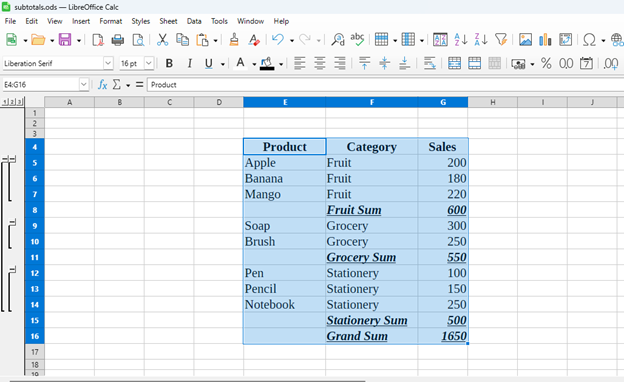Image resolution: width=624 pixels, height=382 pixels.
Task: Center cell content vertically
Action: coord(384,63)
